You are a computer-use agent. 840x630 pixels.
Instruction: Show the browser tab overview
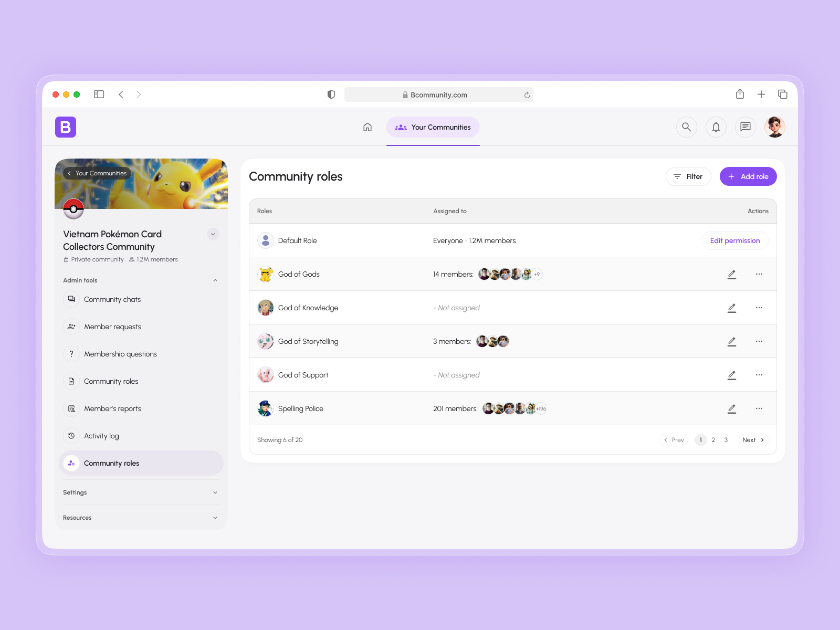782,94
